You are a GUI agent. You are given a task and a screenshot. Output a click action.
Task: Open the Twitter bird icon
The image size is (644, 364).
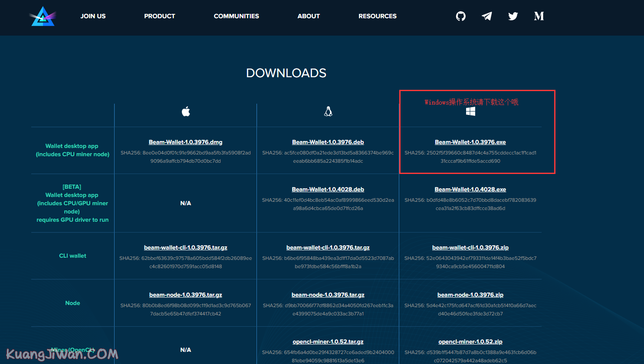(x=513, y=16)
